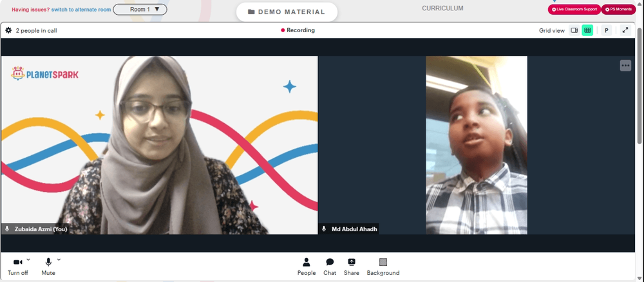Open the Room 1 dropdown
The image size is (644, 282).
click(140, 10)
